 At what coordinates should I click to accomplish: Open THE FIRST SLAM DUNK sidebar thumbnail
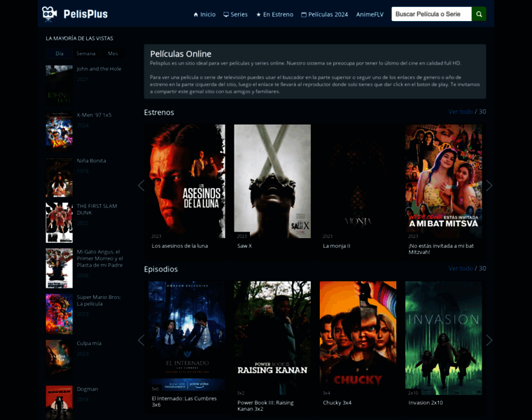point(59,223)
